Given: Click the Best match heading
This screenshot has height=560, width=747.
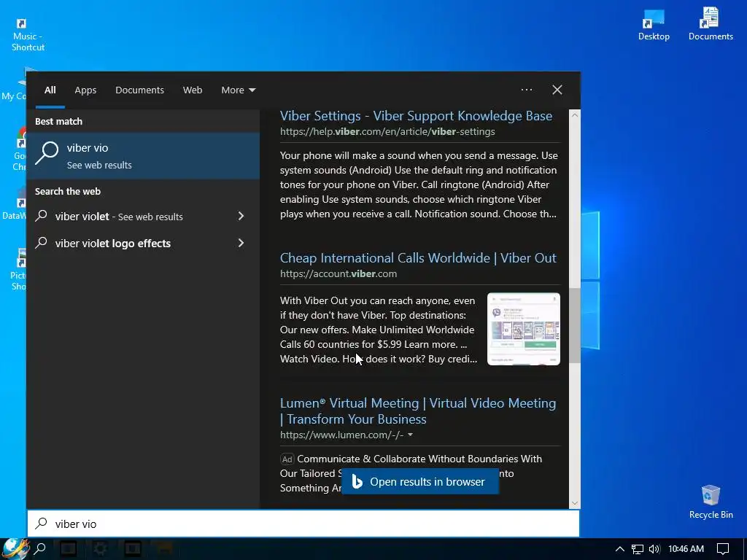Looking at the screenshot, I should coord(58,122).
